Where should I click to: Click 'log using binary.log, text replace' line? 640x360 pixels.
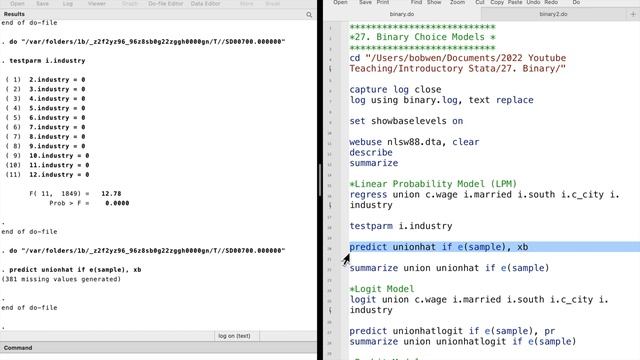(x=441, y=100)
